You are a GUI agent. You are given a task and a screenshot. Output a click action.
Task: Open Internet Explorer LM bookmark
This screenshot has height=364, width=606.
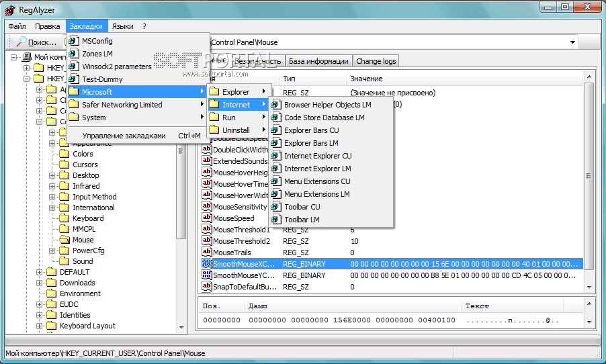click(x=331, y=169)
